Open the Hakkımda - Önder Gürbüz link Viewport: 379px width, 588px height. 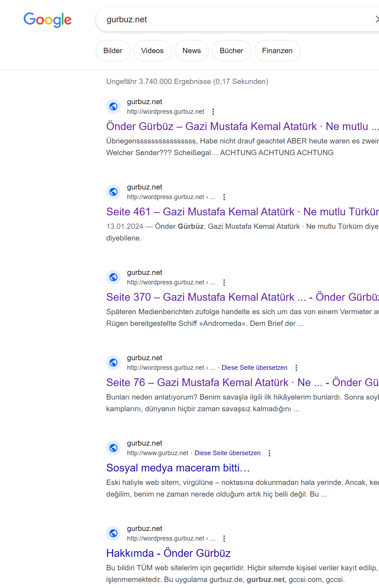(168, 553)
